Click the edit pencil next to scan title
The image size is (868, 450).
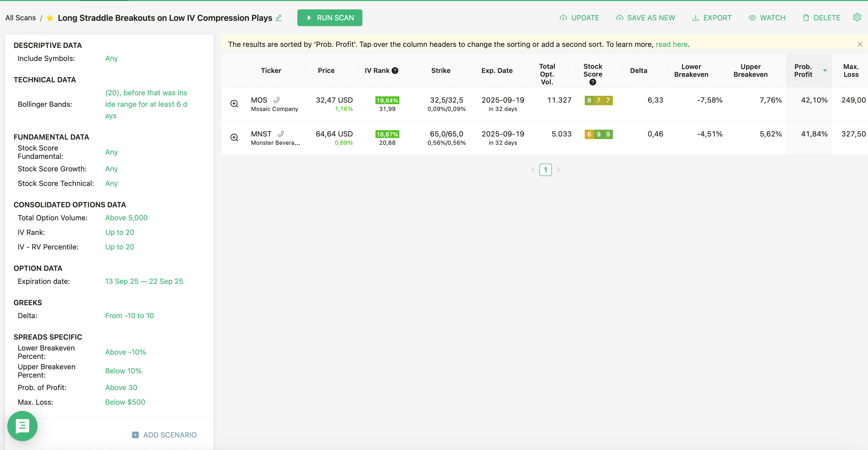click(278, 18)
